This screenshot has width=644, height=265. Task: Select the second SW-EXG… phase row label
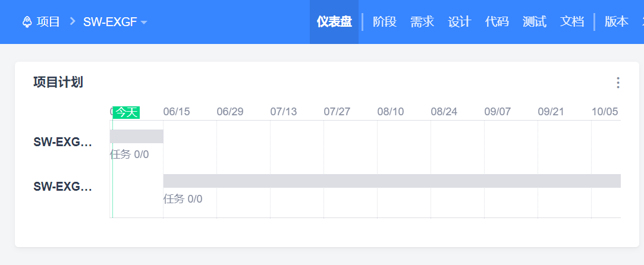point(63,187)
